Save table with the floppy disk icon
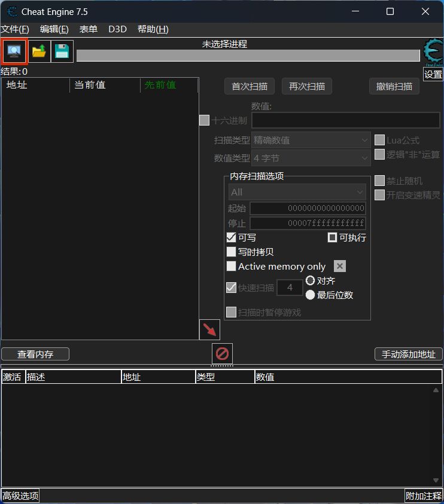The width and height of the screenshot is (444, 504). [62, 51]
